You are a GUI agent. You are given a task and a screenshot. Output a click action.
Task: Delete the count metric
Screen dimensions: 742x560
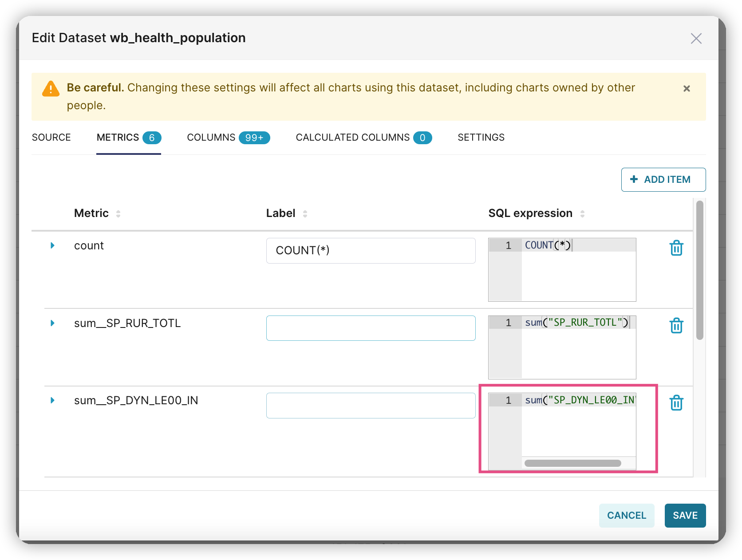pyautogui.click(x=676, y=248)
